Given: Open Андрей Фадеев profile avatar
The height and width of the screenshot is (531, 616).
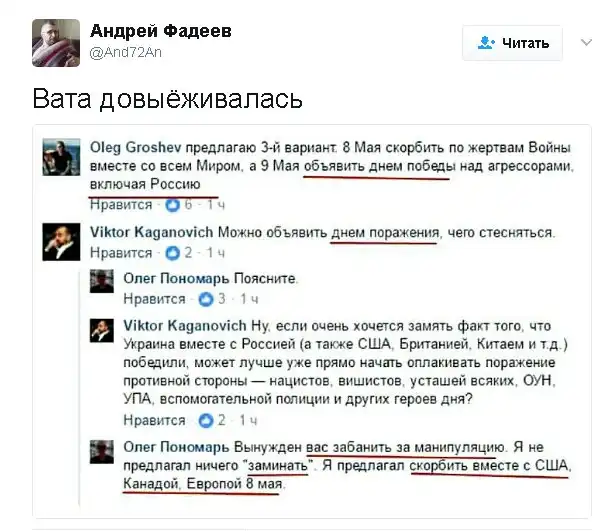Looking at the screenshot, I should point(56,43).
